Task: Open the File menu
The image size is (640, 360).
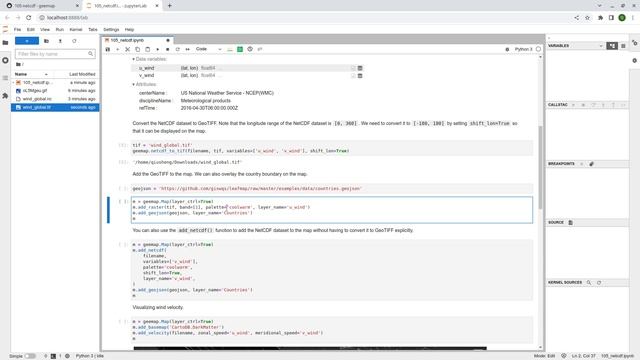Action: [x=17, y=29]
